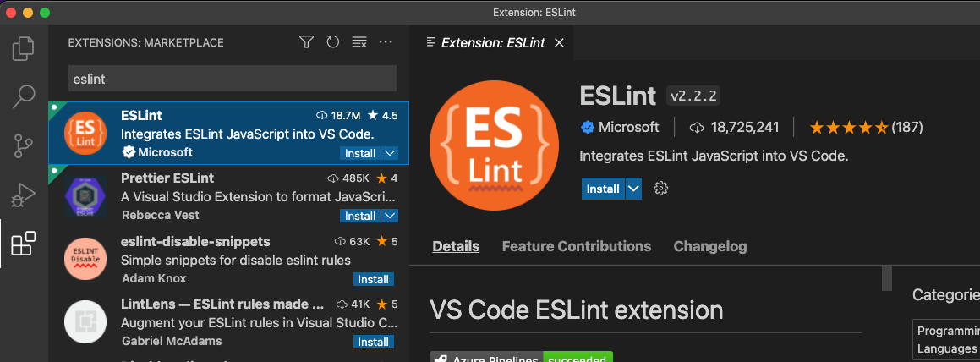Click the Microsoft verified publisher badge
This screenshot has height=362, width=980.
(587, 128)
